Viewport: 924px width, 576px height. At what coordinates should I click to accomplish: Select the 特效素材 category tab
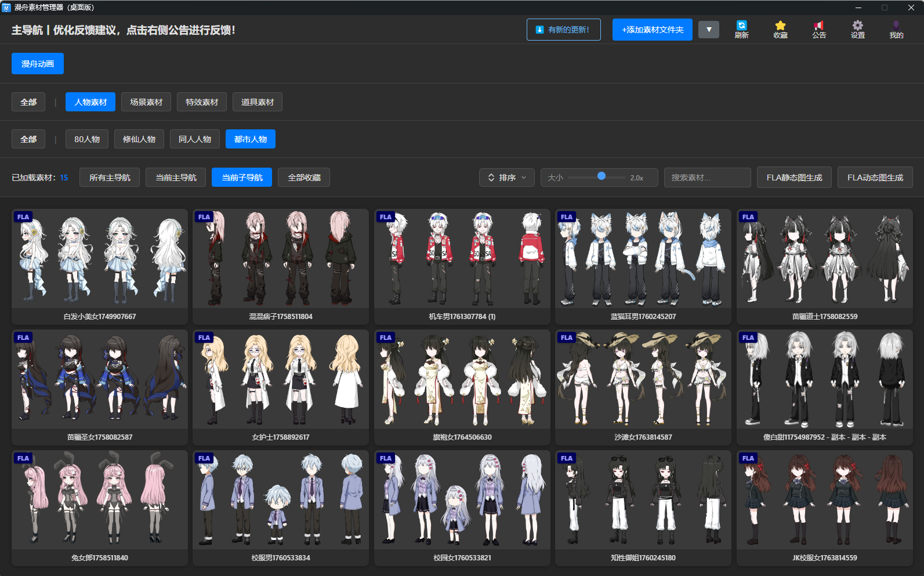202,102
